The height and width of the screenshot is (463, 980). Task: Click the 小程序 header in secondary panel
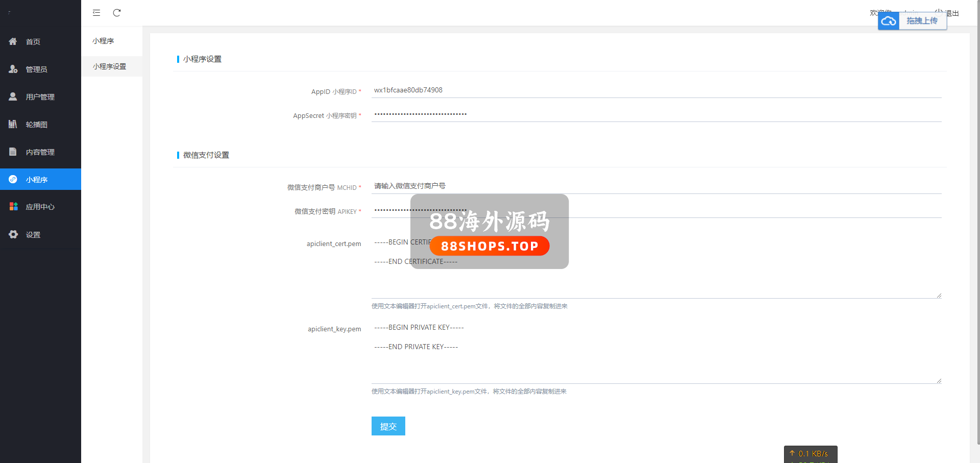point(103,41)
